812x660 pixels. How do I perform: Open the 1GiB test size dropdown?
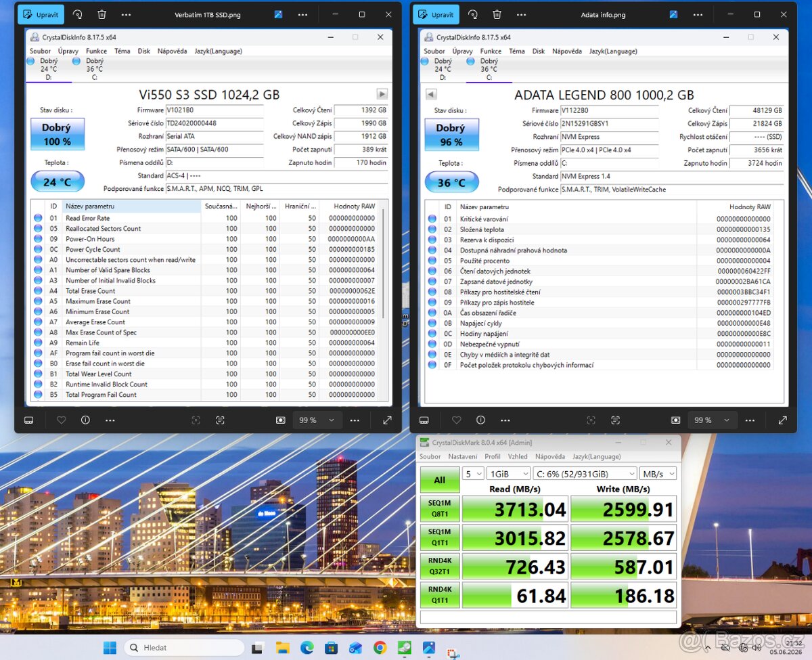tap(507, 474)
